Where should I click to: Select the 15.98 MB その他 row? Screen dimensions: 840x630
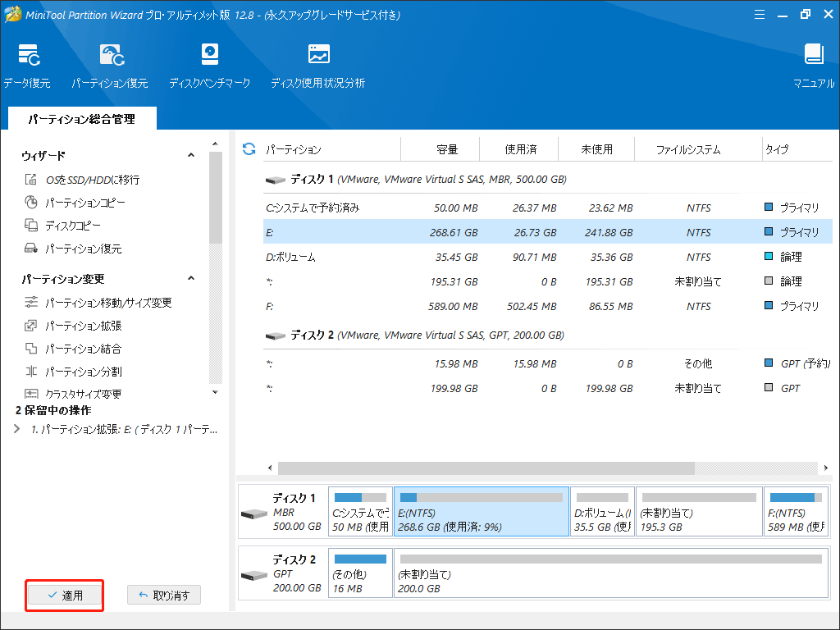[547, 363]
